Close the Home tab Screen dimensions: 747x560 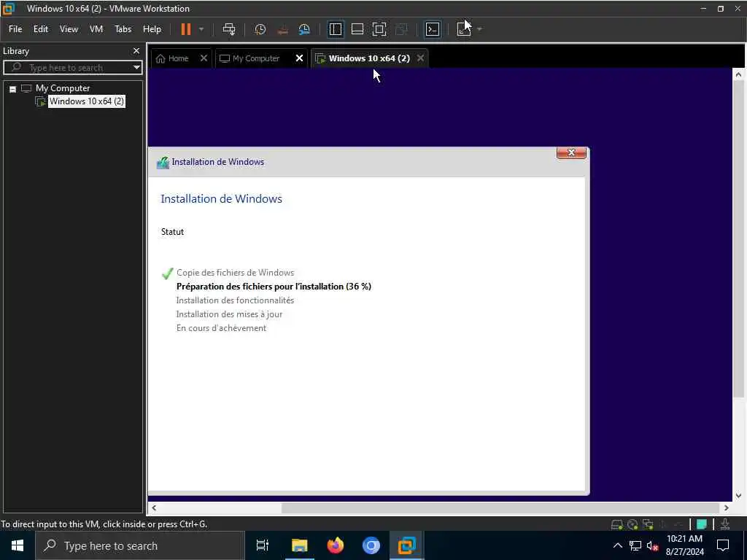204,58
